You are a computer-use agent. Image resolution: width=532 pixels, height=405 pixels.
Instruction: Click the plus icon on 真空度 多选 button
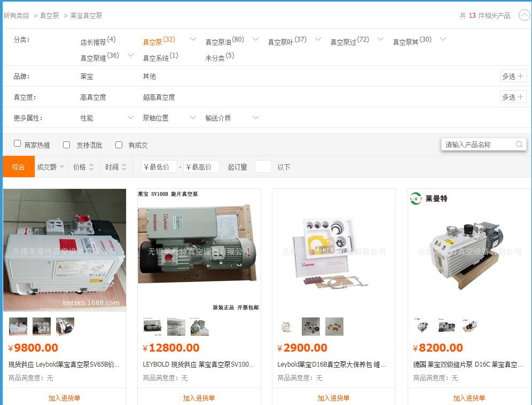pos(520,97)
